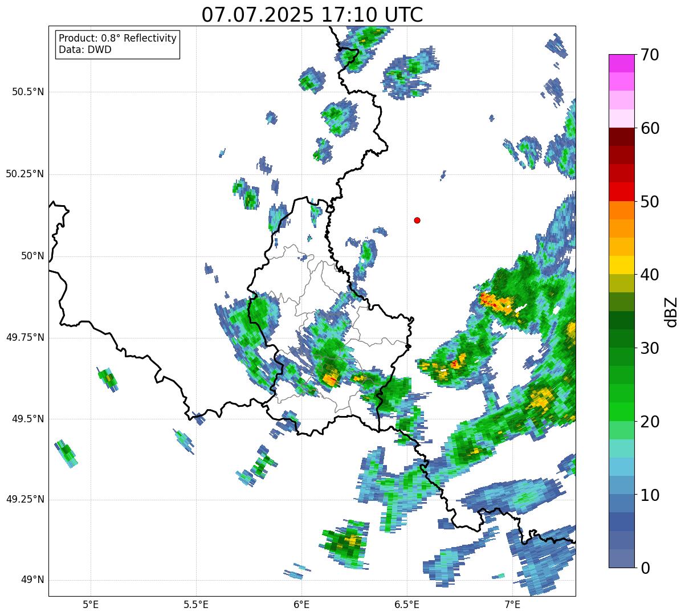The height and width of the screenshot is (616, 685).
Task: Click the 50.25°N latitude label
Action: pos(25,174)
